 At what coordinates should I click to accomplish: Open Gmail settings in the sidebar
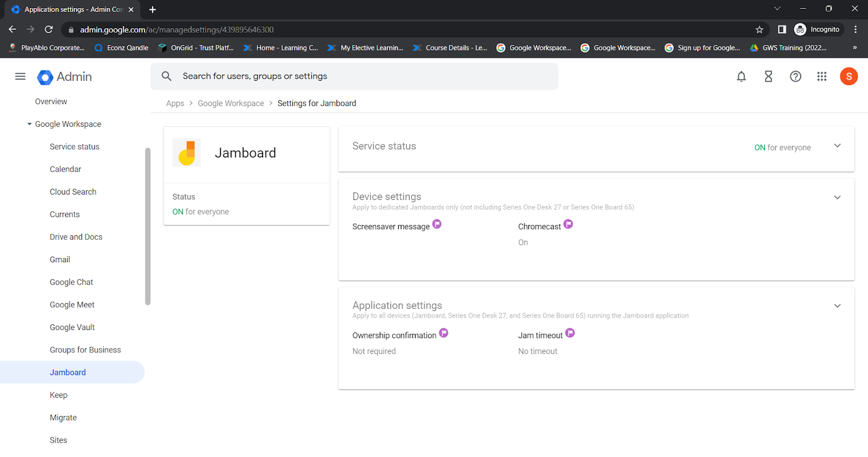[x=60, y=260]
